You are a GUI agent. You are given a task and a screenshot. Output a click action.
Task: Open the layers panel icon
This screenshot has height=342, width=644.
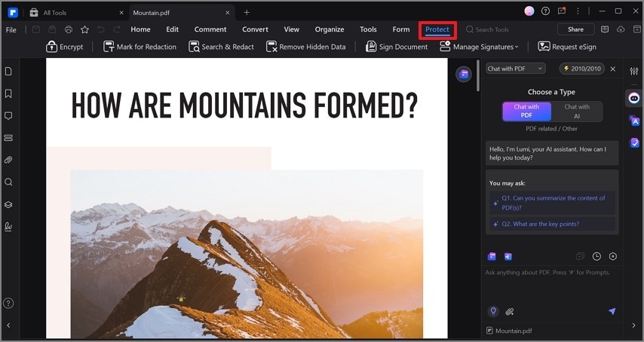8,204
